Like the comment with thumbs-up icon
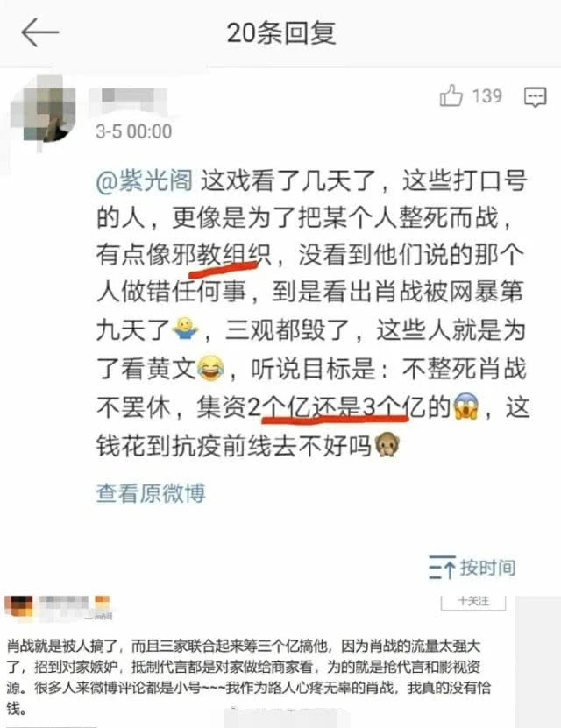 (x=451, y=95)
